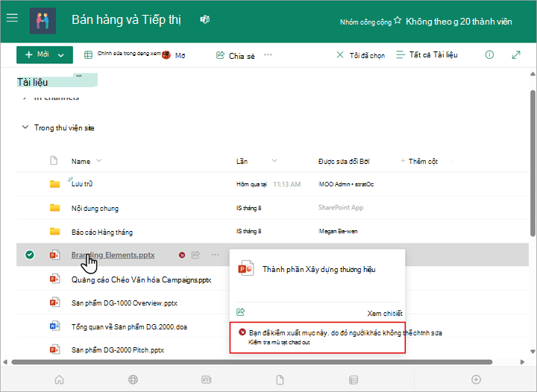
Task: Click the news icon in the bottom bar
Action: [x=206, y=379]
